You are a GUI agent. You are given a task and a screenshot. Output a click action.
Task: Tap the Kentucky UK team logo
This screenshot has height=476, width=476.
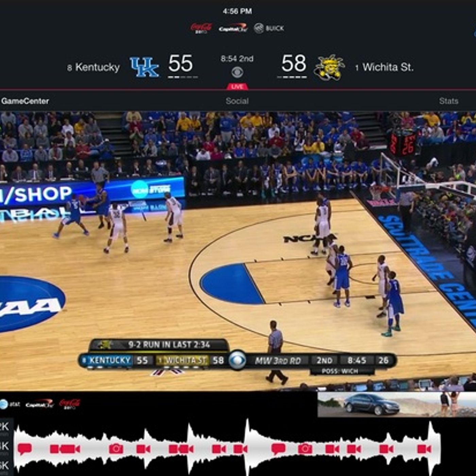pyautogui.click(x=144, y=67)
